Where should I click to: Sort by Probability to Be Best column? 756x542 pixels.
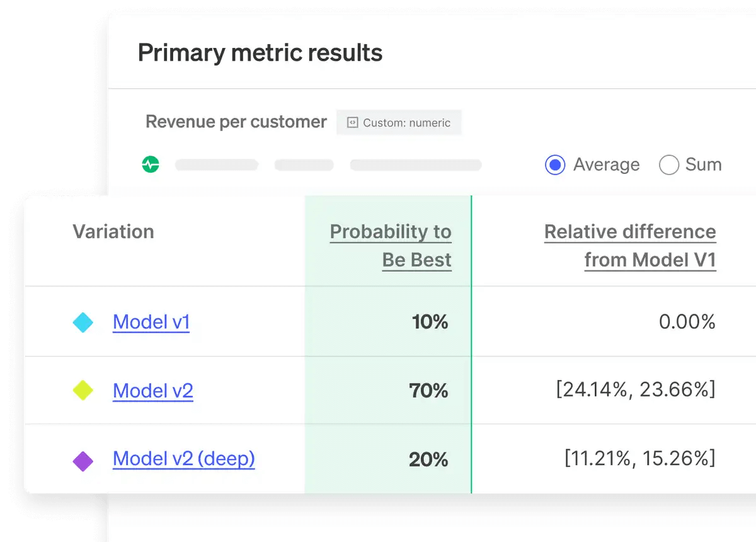point(390,245)
